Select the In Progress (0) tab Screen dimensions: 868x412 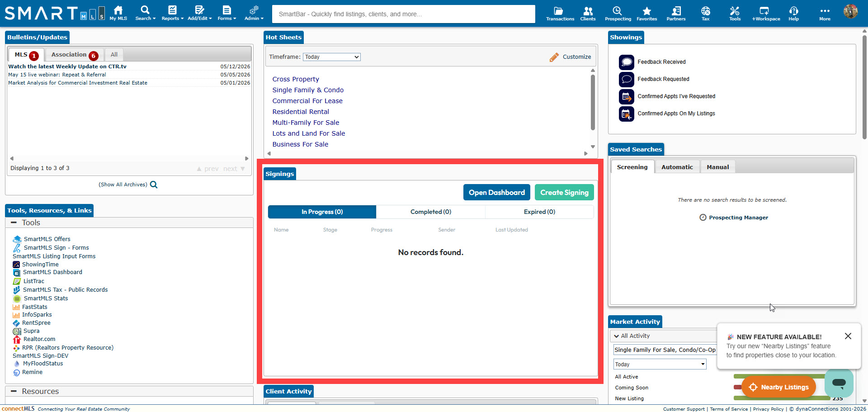(322, 212)
